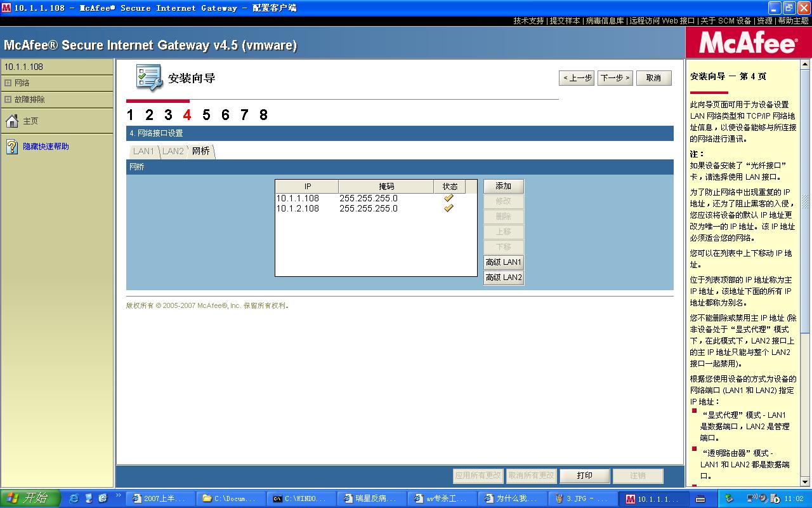Open 远程访问 Web 接口 link

click(662, 21)
